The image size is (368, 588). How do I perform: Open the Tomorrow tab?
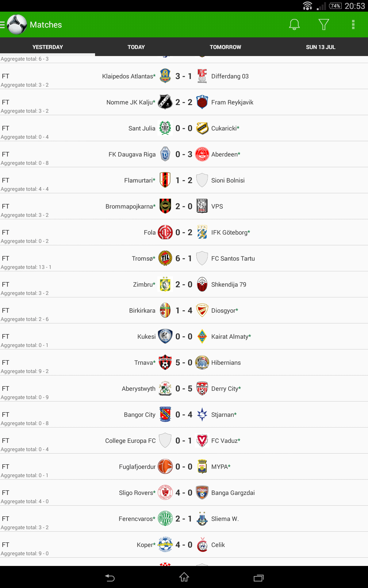point(225,47)
